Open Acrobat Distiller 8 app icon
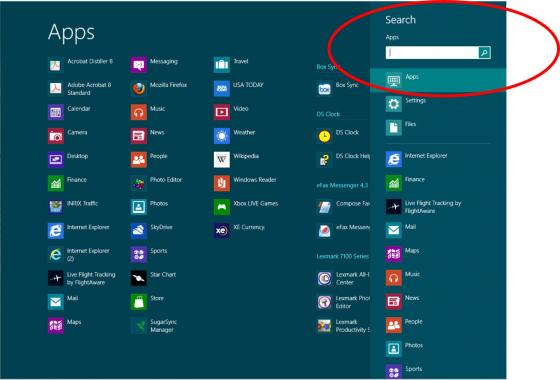The width and height of the screenshot is (560, 380). tap(55, 65)
